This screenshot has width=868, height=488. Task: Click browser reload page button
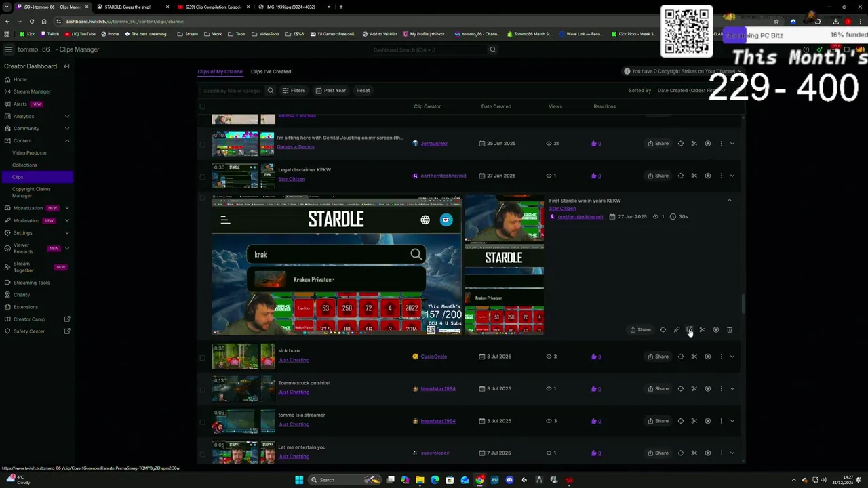tap(31, 21)
